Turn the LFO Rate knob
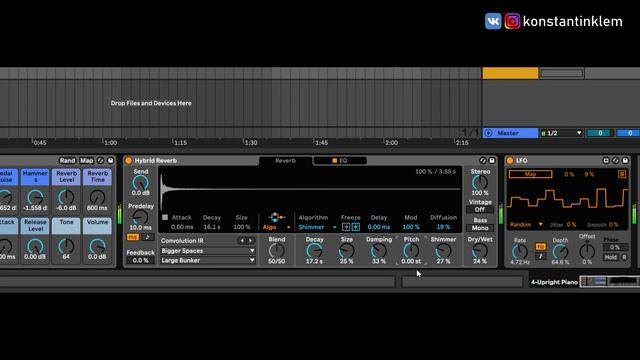Screen dimensions: 640x360 coord(520,251)
